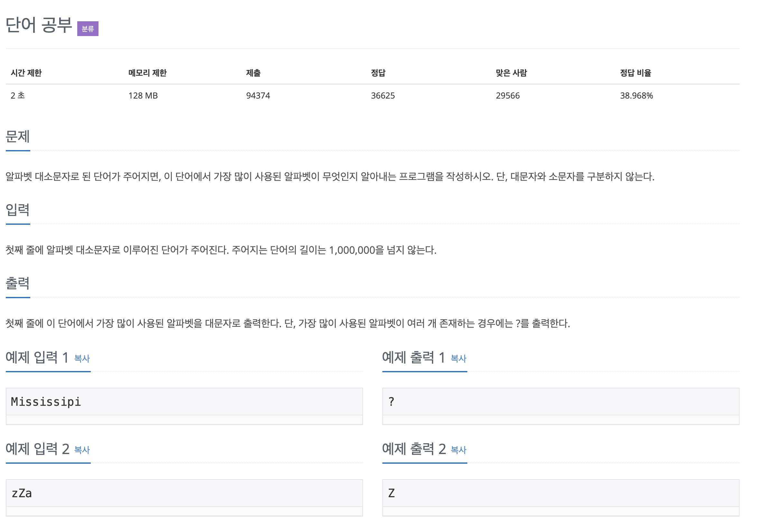Click the Z sample output box
Viewport: 757px width, 532px height.
click(560, 493)
